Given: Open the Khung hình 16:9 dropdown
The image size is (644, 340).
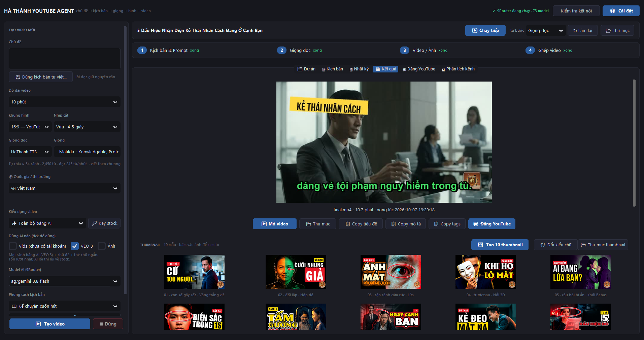Looking at the screenshot, I should coord(30,127).
